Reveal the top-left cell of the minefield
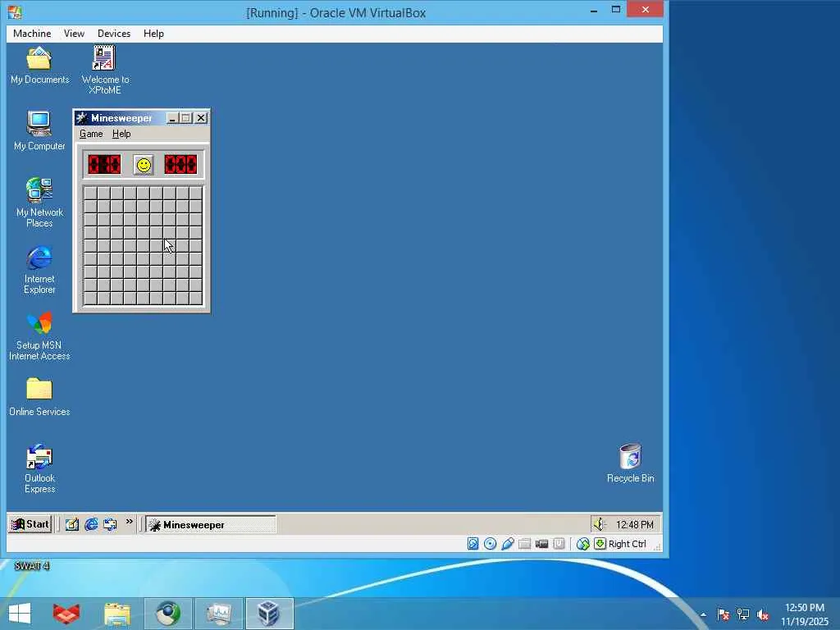 click(x=90, y=193)
